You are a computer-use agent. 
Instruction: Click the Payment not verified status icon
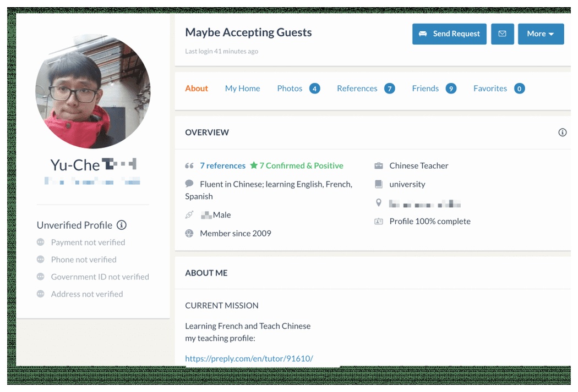(x=41, y=242)
